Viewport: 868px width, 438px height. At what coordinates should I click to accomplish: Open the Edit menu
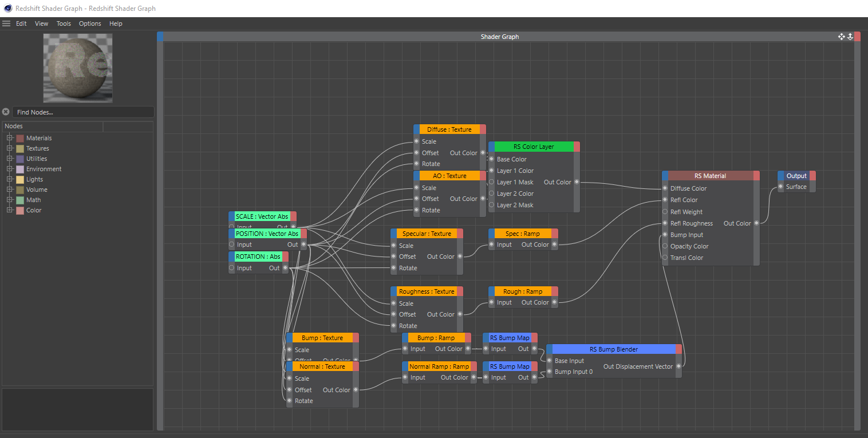[21, 23]
